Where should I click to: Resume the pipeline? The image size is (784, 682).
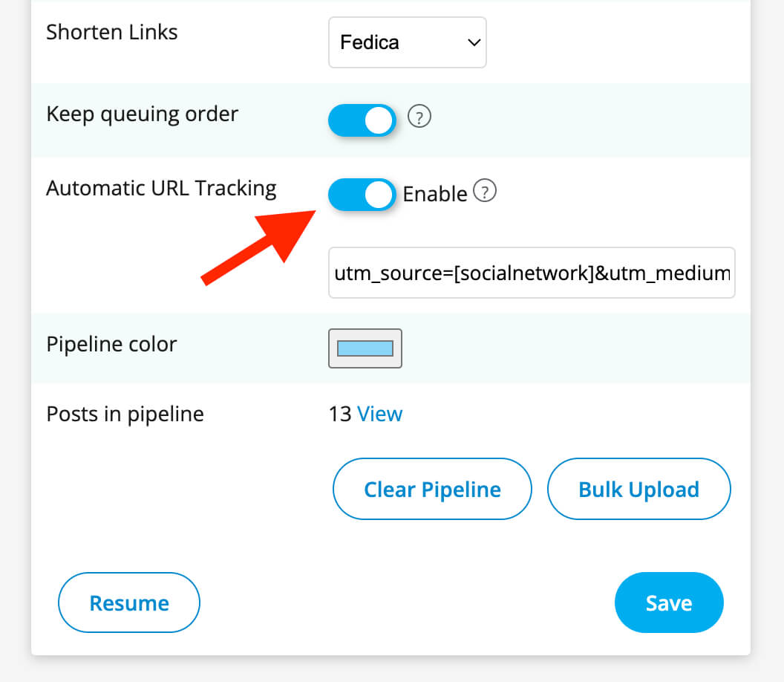[128, 603]
